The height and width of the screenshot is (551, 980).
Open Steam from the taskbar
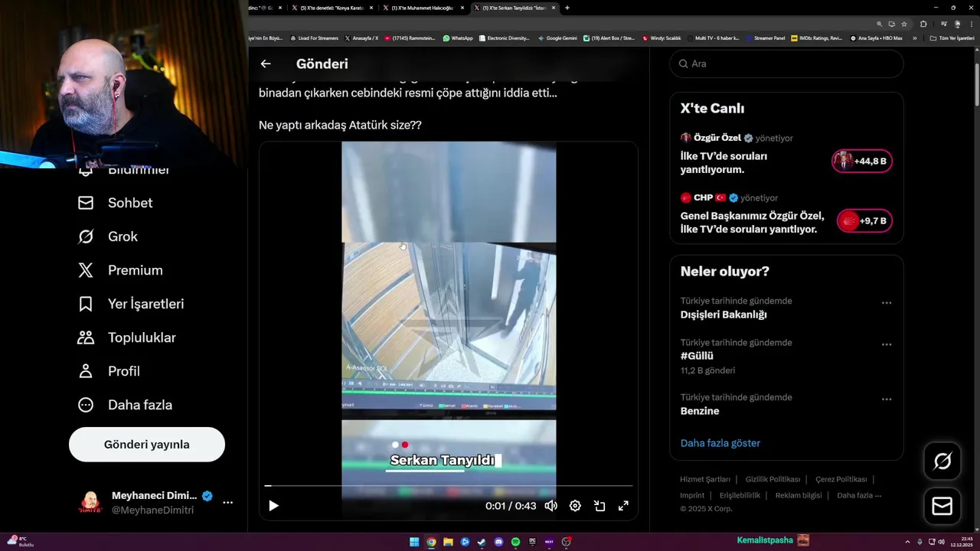point(482,542)
